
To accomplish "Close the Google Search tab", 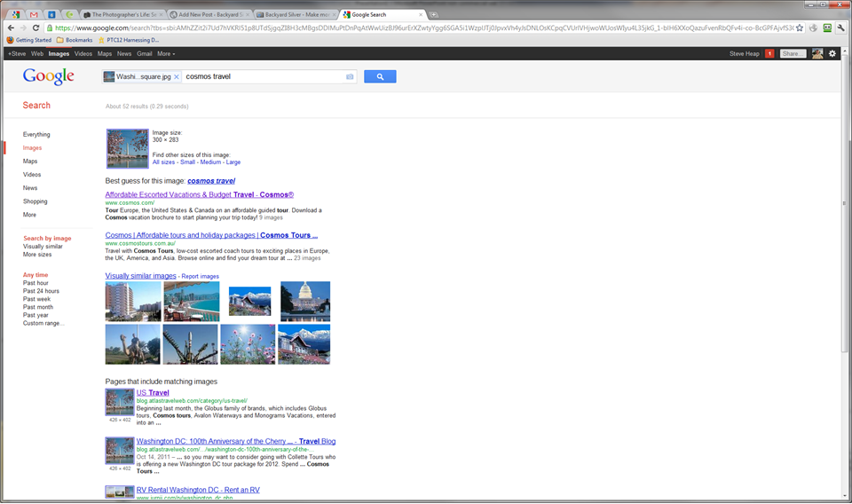I will 421,15.
